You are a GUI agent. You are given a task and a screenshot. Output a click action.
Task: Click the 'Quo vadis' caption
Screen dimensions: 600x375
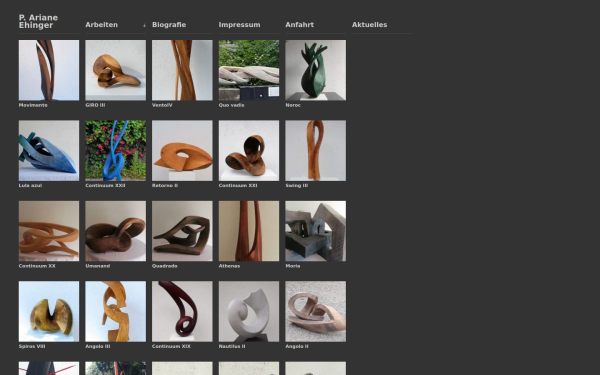coord(232,105)
